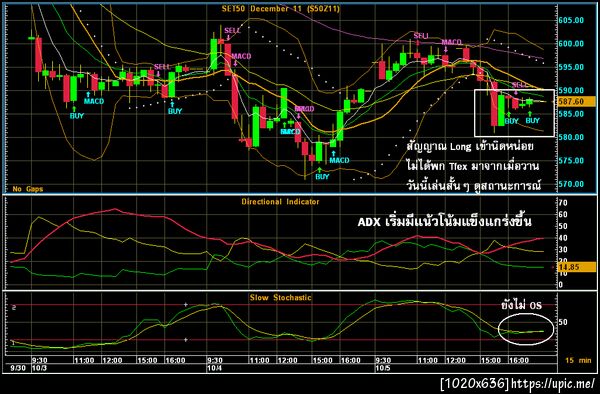
Task: Click the 0 level on Directional Indicator axis
Action: pos(561,285)
